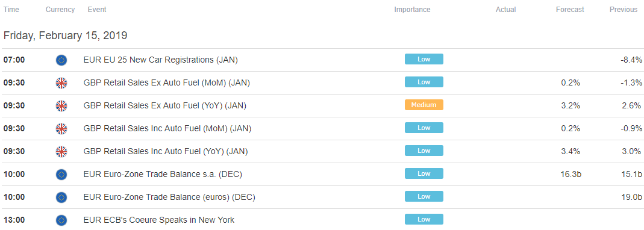Click EU flag for Trade Balance (euros)

[61, 197]
